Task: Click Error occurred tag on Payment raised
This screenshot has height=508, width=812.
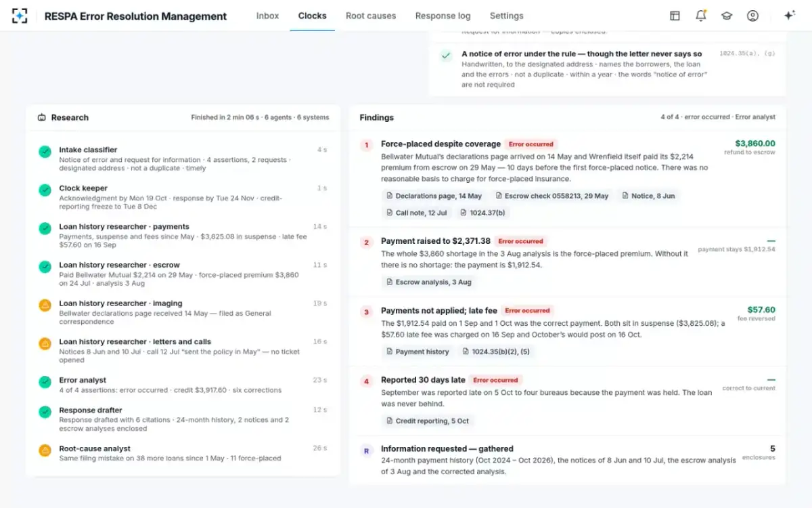Action: (520, 241)
